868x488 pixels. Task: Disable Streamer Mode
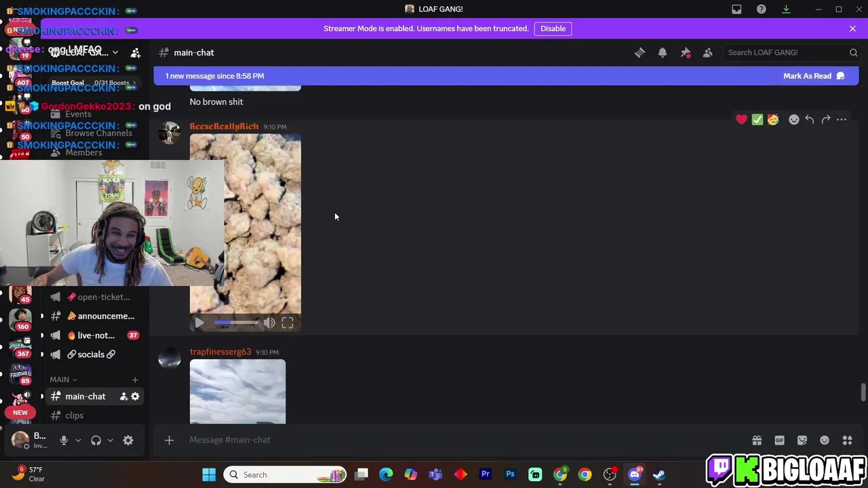tap(553, 28)
